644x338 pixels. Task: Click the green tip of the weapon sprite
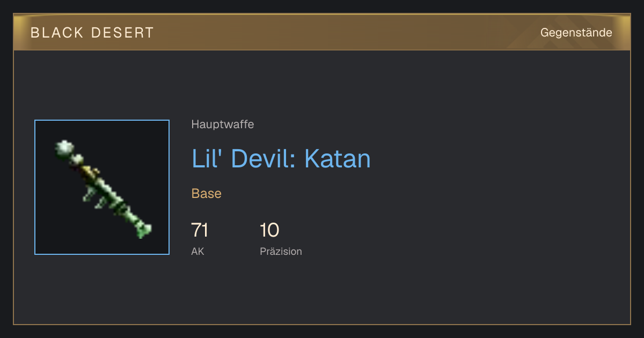click(x=144, y=230)
